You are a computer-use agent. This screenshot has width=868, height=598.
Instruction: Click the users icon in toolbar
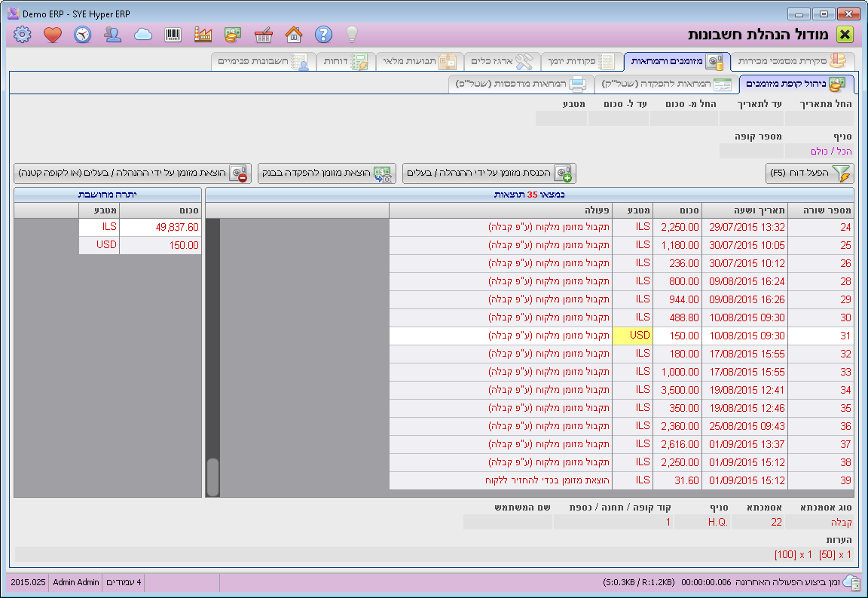[112, 35]
